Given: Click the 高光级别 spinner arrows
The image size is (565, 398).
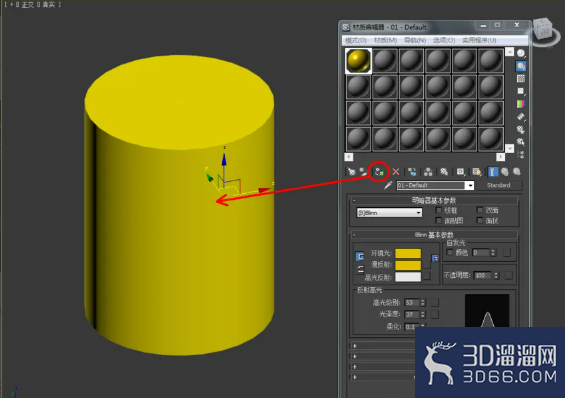Looking at the screenshot, I should tap(423, 303).
